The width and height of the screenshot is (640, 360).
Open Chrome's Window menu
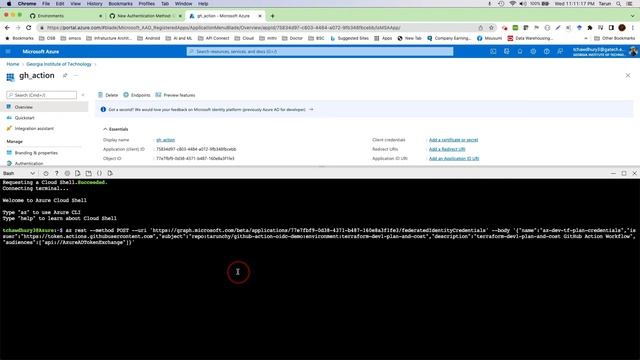[183, 4]
